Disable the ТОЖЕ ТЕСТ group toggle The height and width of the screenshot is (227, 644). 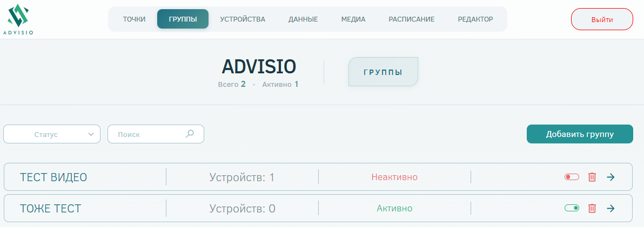click(572, 208)
